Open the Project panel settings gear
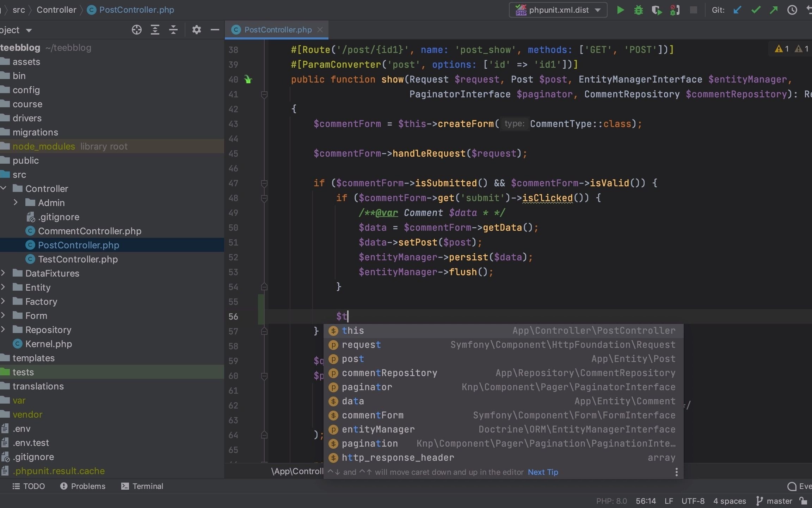The image size is (812, 508). tap(197, 30)
